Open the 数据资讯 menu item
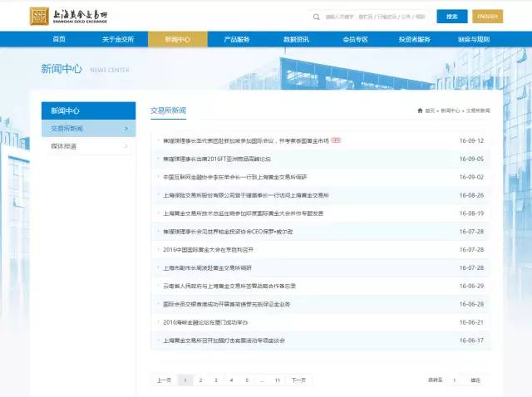The image size is (532, 397). tap(296, 39)
